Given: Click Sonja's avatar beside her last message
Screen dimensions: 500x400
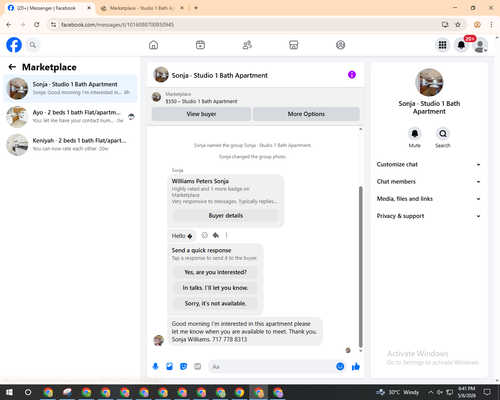Looking at the screenshot, I should 159,340.
